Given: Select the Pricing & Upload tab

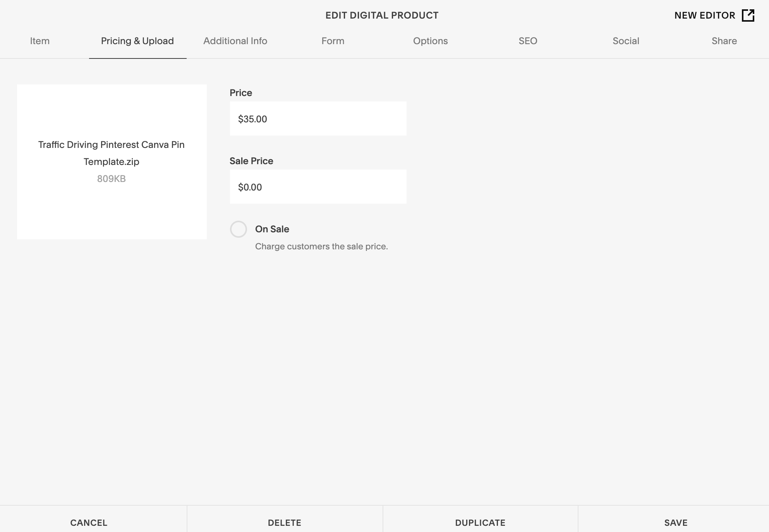Looking at the screenshot, I should pos(137,41).
